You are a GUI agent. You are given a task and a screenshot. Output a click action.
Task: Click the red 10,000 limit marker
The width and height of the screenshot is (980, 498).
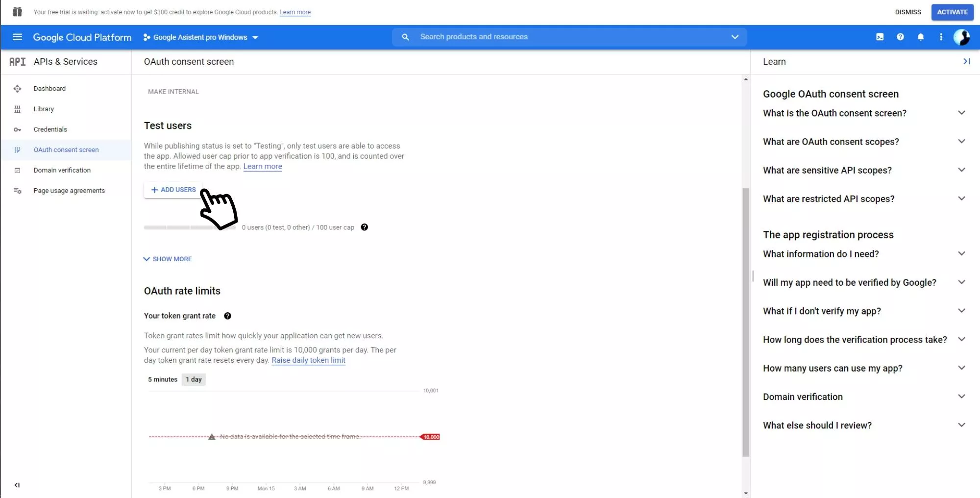click(430, 437)
